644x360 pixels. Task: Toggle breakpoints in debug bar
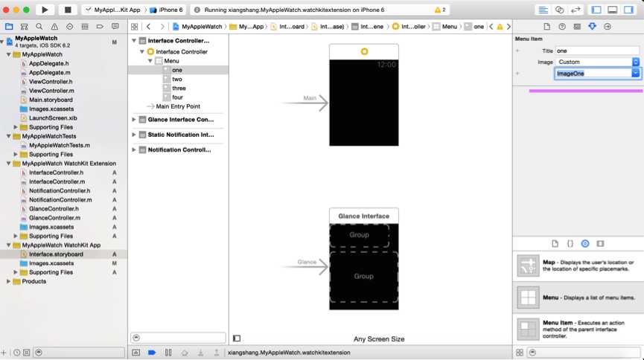click(x=152, y=353)
